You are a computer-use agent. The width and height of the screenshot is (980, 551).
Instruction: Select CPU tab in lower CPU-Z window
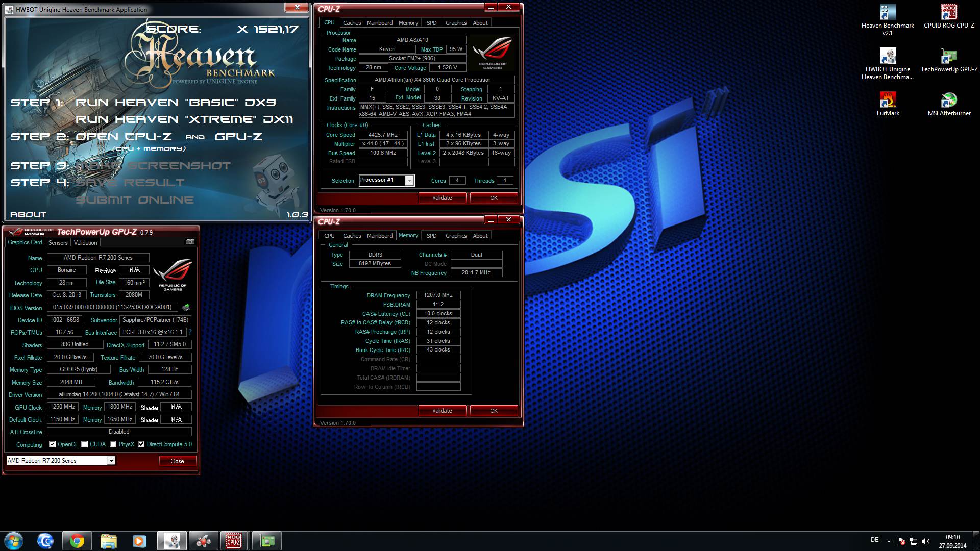click(x=329, y=236)
